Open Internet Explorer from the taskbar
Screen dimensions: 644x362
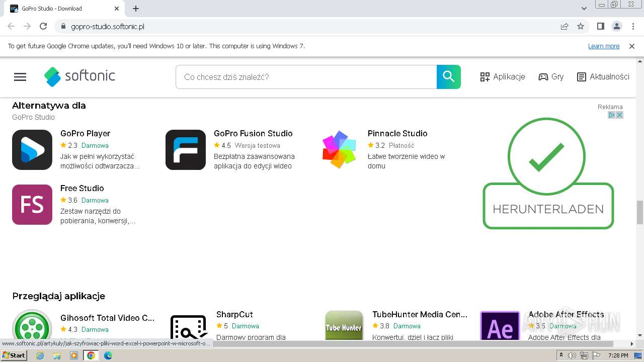tap(40, 355)
